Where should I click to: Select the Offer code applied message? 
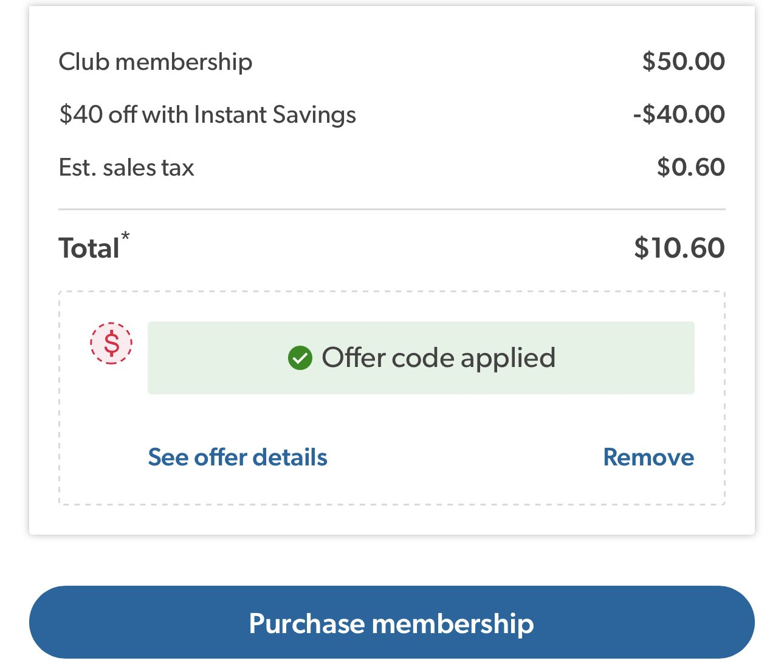tap(438, 357)
